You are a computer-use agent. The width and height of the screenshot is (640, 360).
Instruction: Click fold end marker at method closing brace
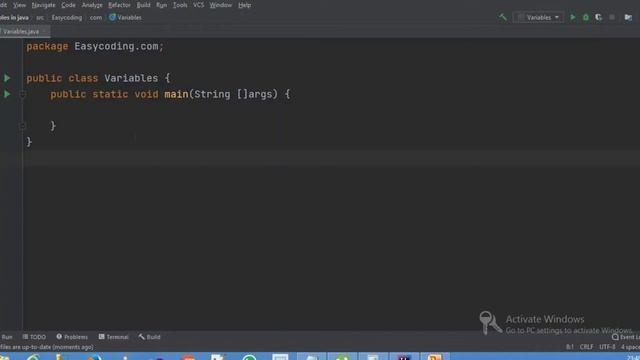click(x=23, y=126)
